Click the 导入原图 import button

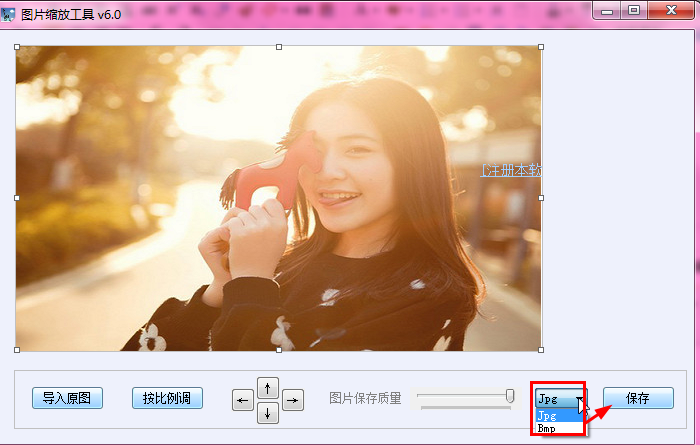coord(67,398)
